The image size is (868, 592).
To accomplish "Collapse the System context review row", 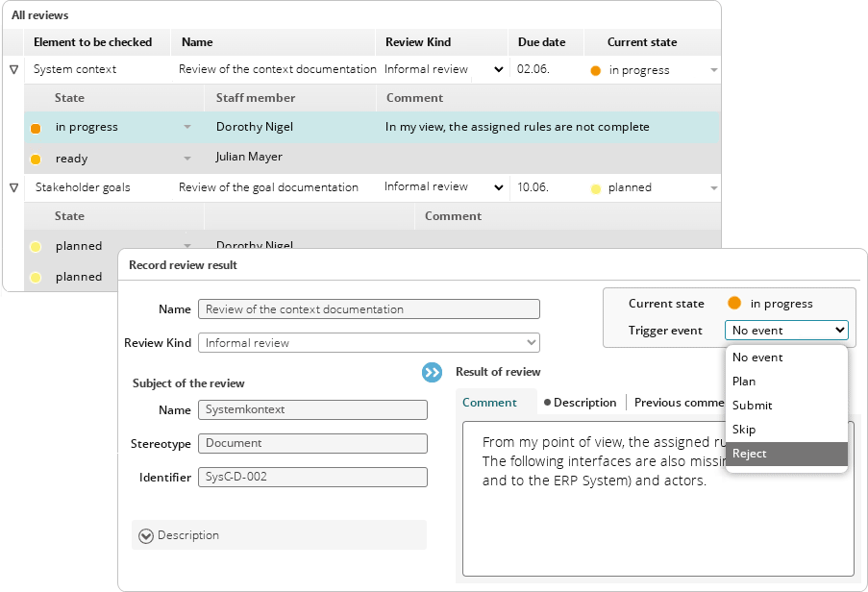I will click(13, 70).
